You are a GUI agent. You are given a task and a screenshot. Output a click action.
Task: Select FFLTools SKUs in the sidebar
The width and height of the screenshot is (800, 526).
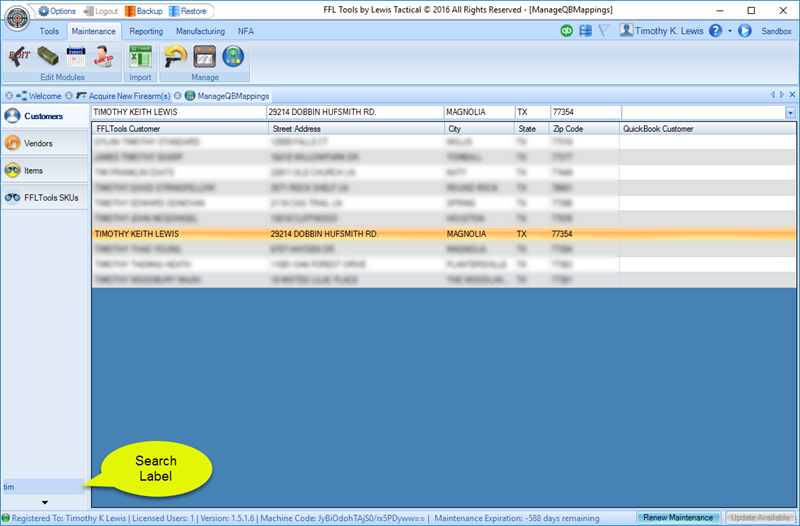45,197
